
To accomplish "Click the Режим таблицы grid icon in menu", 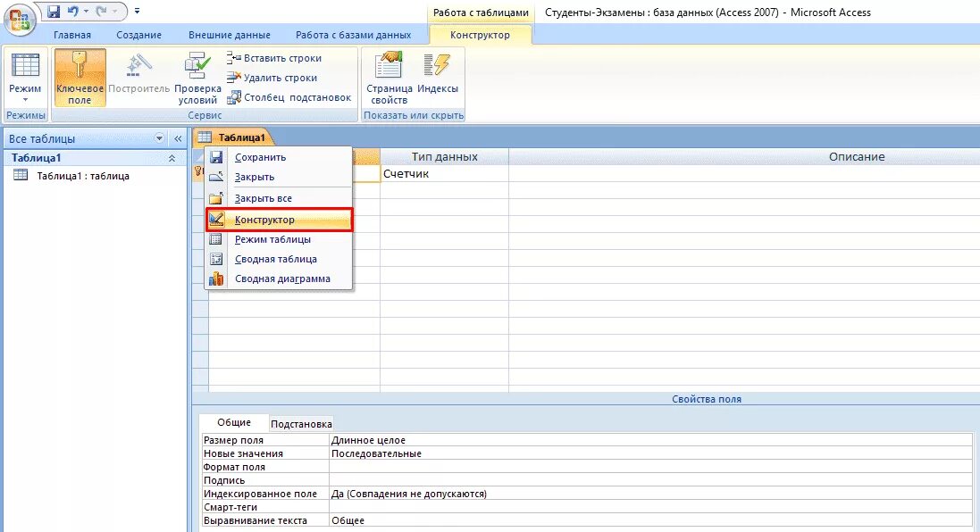I will [x=216, y=239].
